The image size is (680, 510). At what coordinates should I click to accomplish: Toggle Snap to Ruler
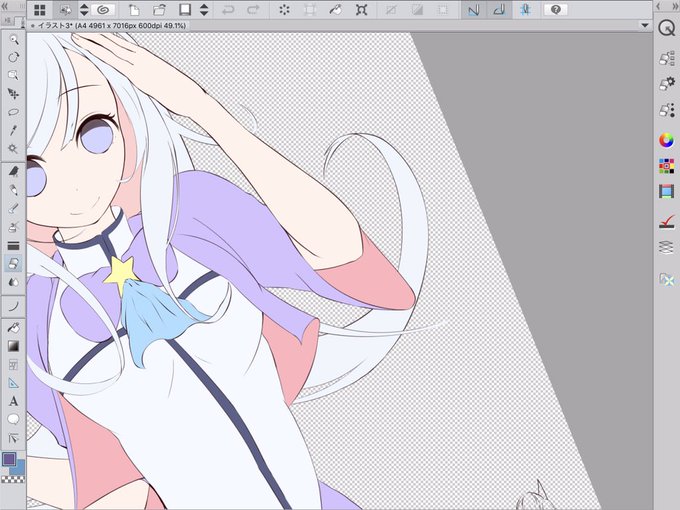pyautogui.click(x=474, y=10)
